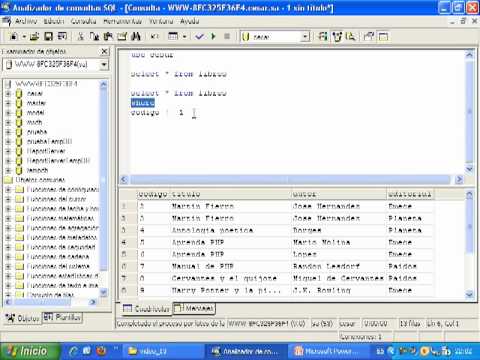Click the results grid scroll-down arrow

[x=469, y=294]
